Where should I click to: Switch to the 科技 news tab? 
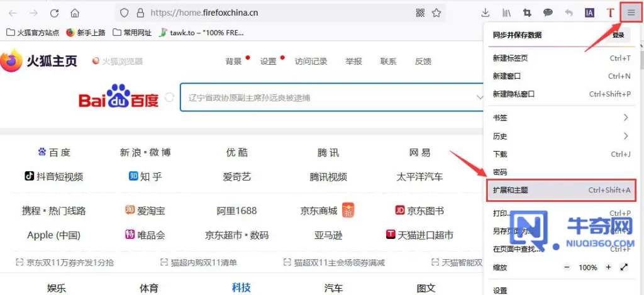pyautogui.click(x=241, y=287)
